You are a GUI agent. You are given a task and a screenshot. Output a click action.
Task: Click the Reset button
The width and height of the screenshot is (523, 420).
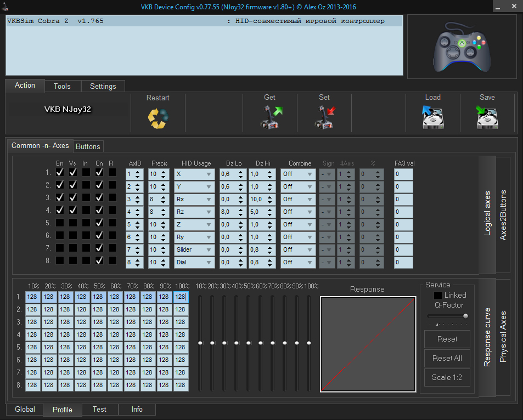[x=447, y=339]
